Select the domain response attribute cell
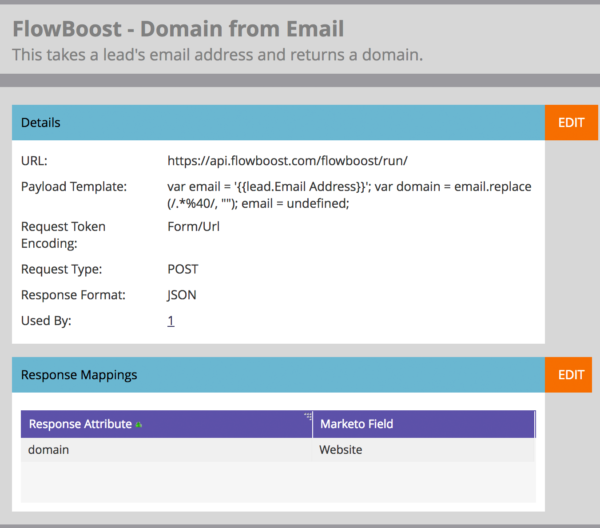600x528 pixels. 166,450
